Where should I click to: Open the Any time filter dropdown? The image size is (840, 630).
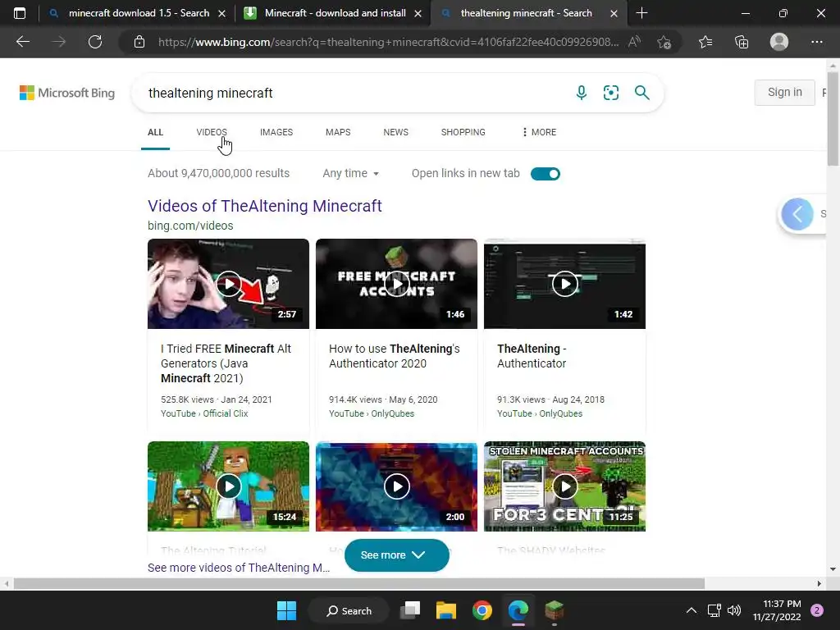(351, 174)
